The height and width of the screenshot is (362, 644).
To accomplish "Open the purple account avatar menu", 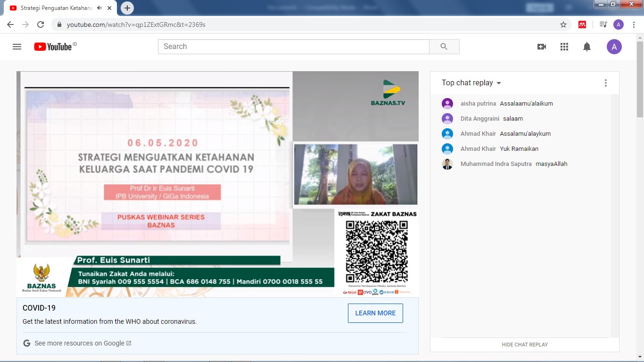I will 614,47.
